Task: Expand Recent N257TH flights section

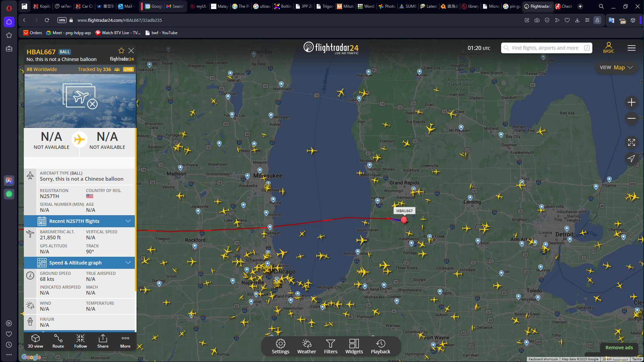Action: (x=79, y=221)
